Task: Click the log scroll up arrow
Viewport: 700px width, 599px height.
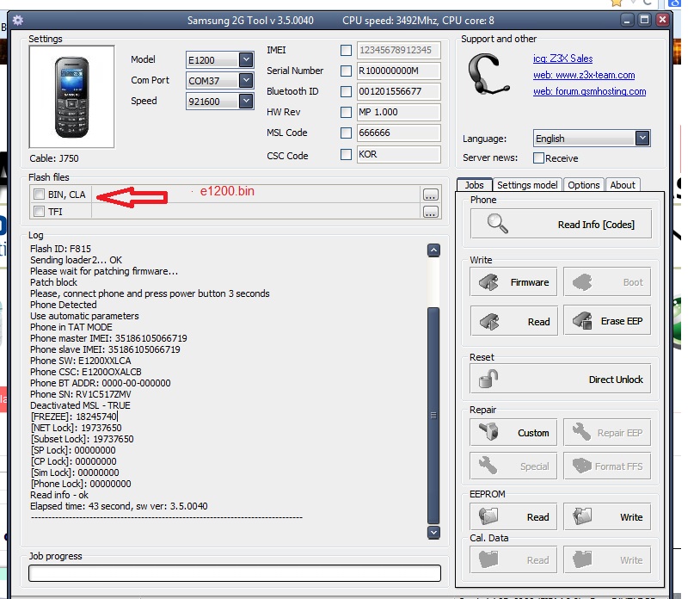Action: tap(433, 250)
